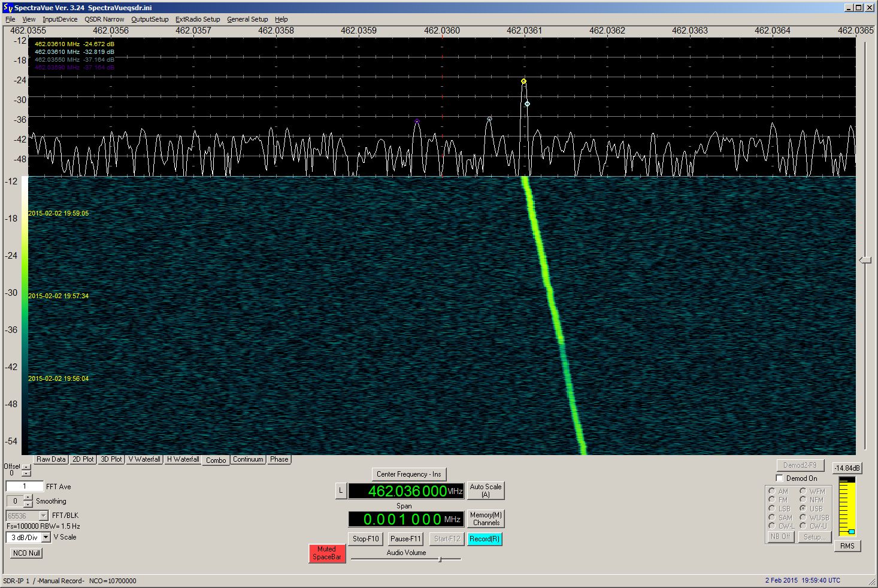Click the FFT Ave input field
The image size is (878, 588).
click(x=25, y=486)
